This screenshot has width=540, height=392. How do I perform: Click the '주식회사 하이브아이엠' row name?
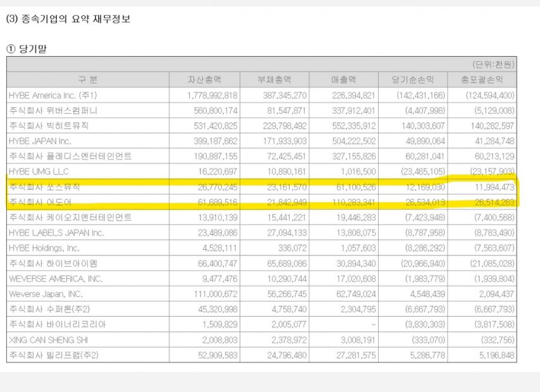(x=53, y=263)
